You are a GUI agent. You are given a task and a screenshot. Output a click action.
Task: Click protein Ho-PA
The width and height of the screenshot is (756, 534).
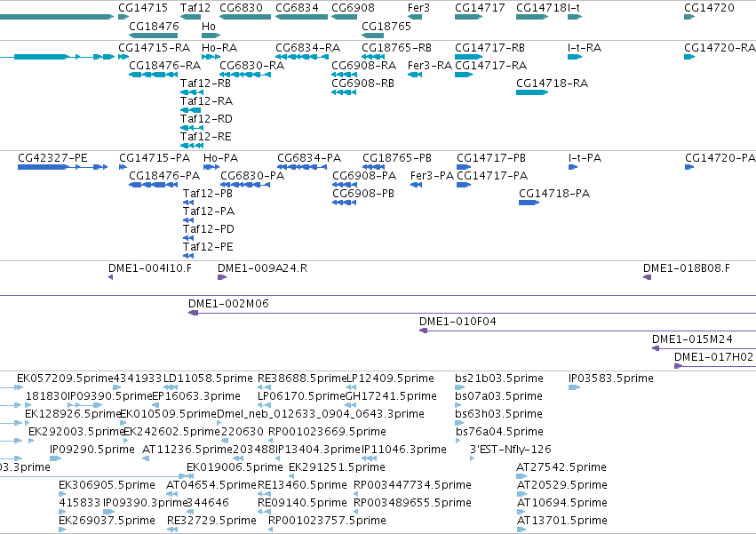tap(221, 158)
